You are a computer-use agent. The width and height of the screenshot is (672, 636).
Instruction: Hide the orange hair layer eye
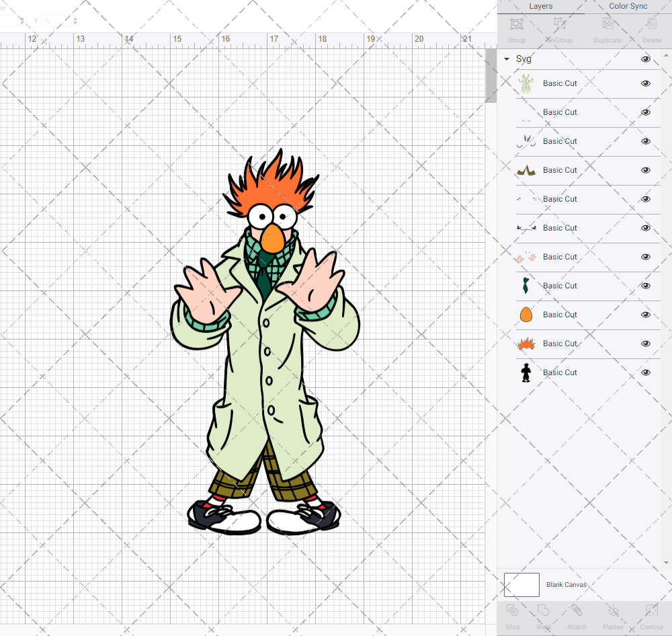645,344
